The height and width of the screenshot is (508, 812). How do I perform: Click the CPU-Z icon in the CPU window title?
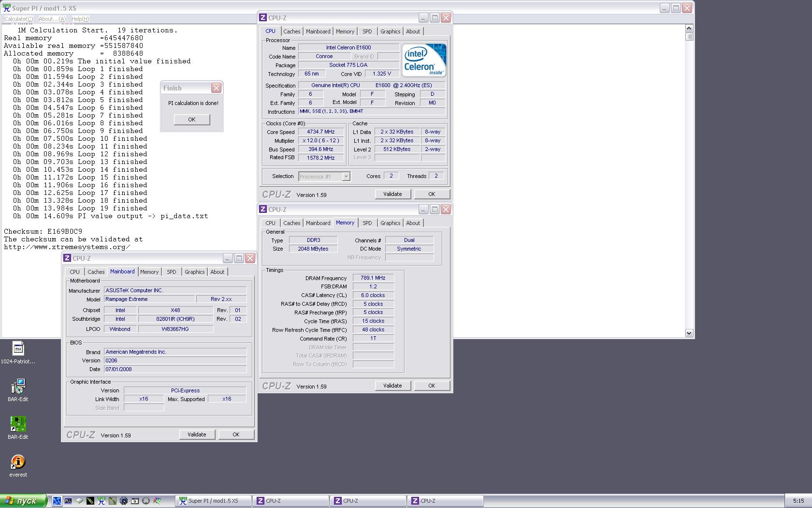pos(263,17)
